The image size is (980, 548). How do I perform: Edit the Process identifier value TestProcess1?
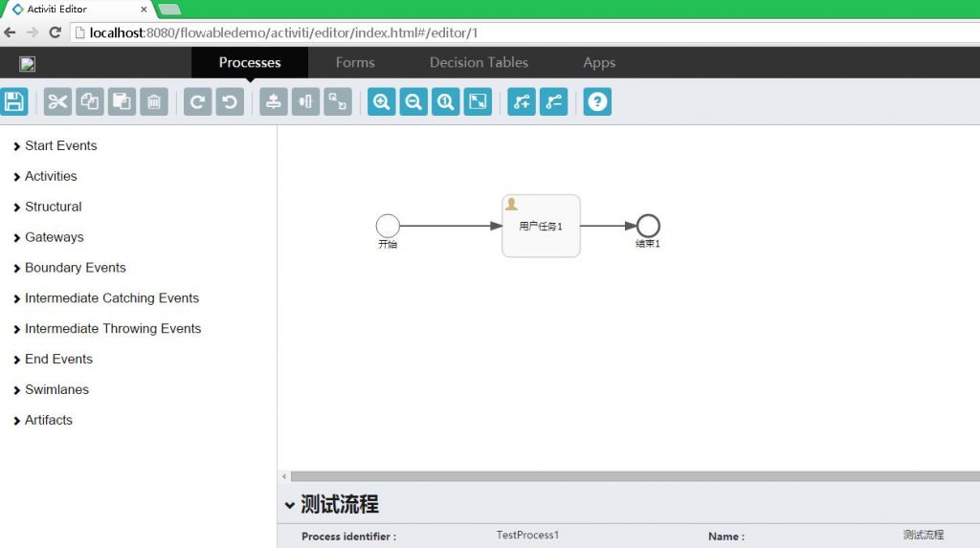pos(527,535)
